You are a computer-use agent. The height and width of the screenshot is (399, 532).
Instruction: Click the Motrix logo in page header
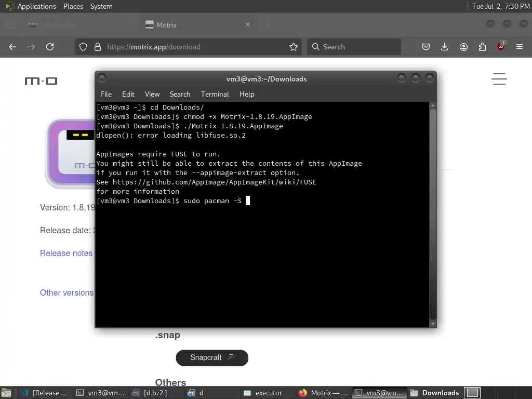point(41,81)
